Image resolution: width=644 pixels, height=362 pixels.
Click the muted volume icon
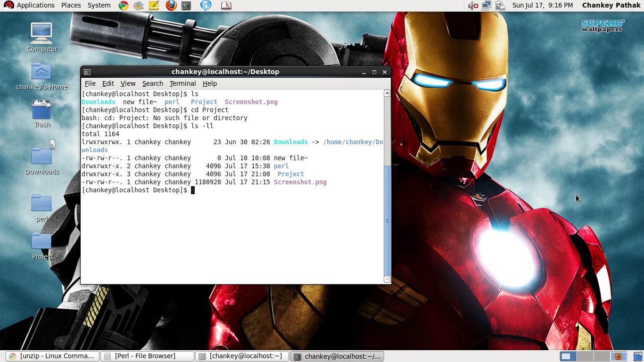[x=473, y=6]
